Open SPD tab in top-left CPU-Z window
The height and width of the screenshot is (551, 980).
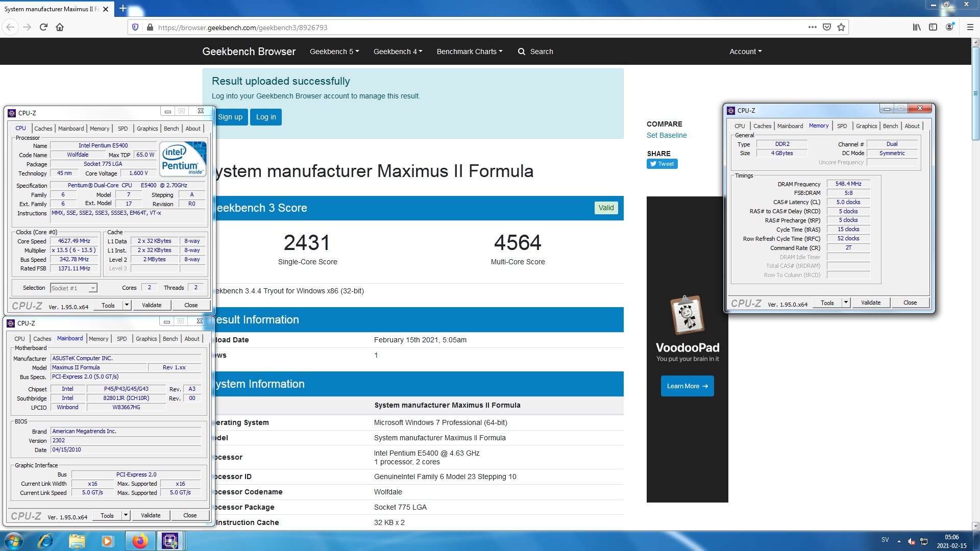[x=122, y=129]
